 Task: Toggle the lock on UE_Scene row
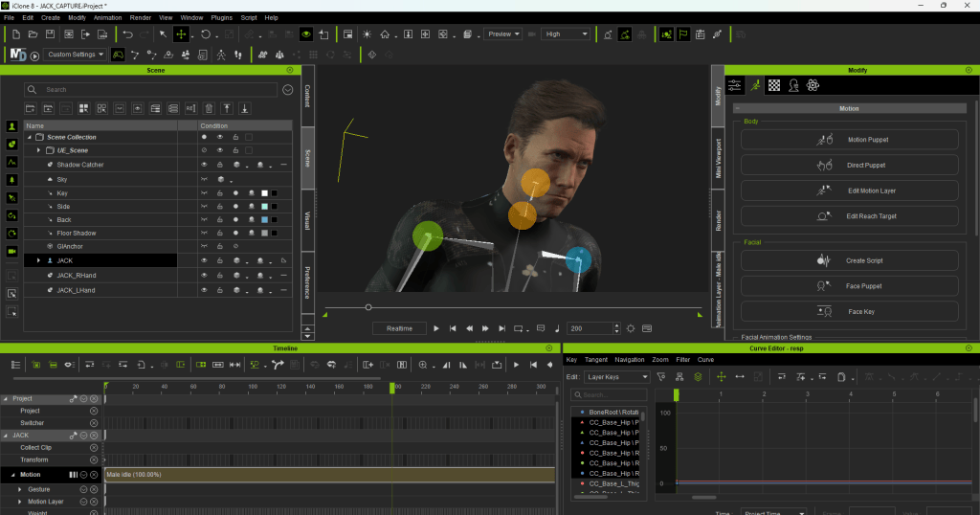235,150
